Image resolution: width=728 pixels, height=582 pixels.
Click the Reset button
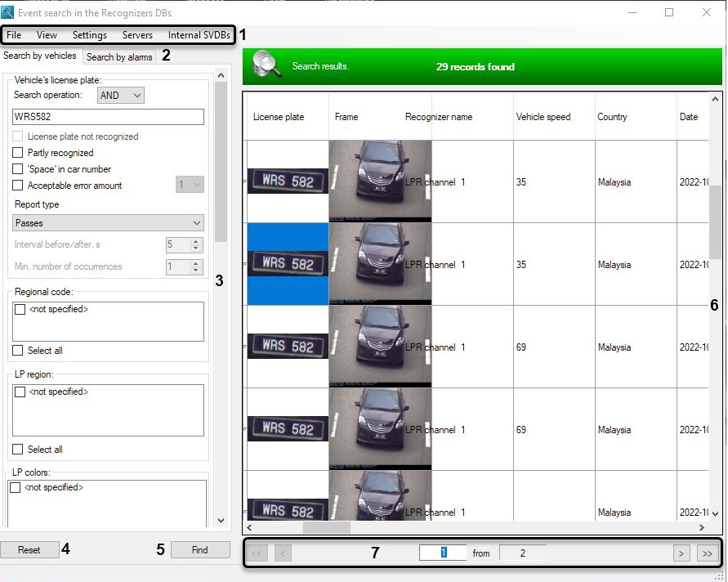(x=29, y=550)
